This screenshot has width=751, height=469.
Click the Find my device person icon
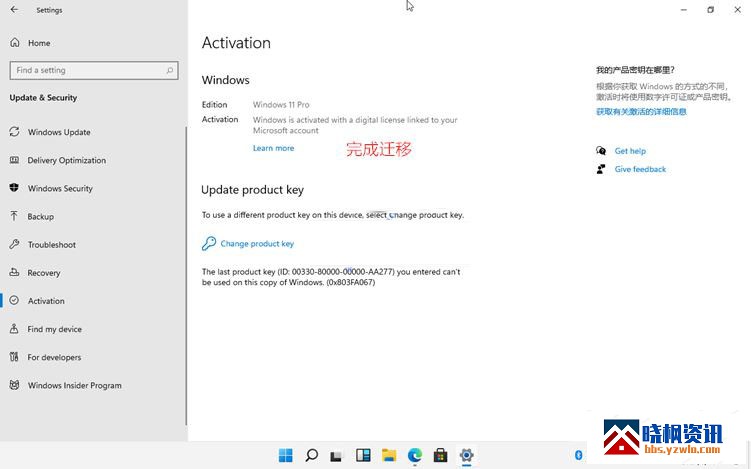(x=14, y=329)
